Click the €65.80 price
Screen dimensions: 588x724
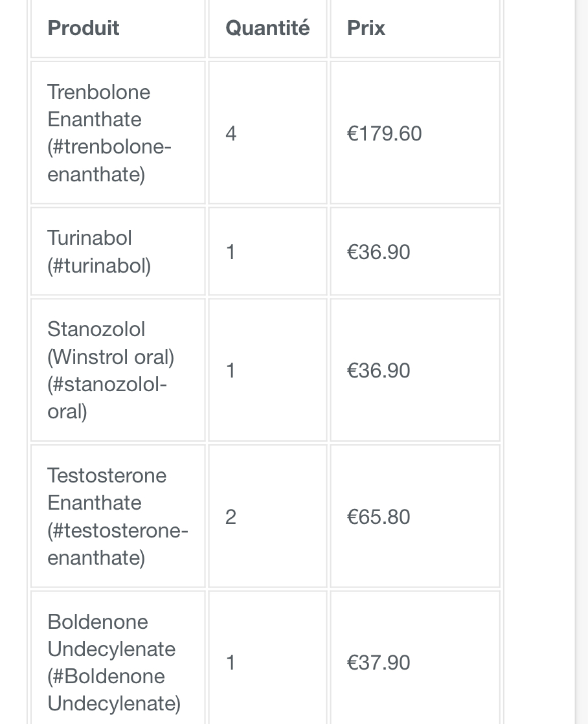[378, 517]
